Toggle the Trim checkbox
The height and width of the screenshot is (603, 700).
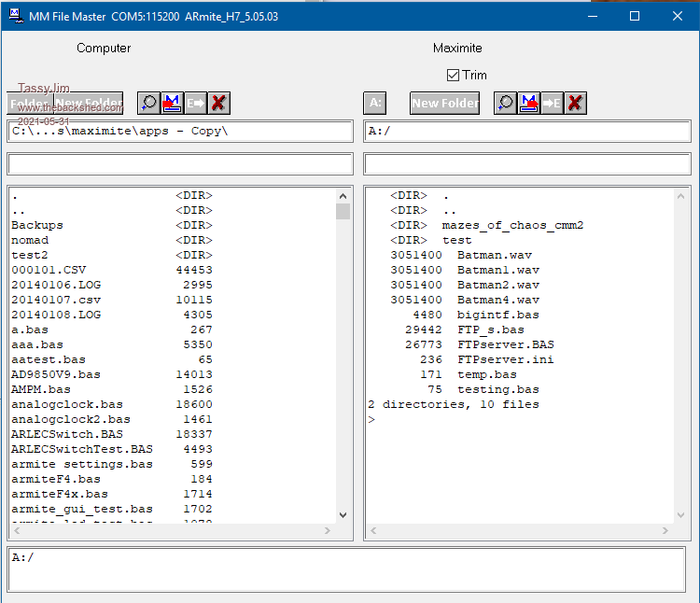453,75
